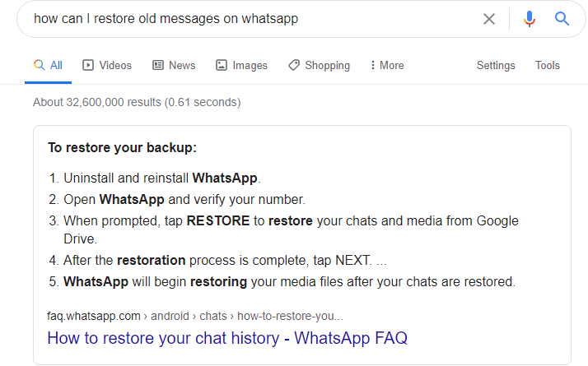Open the Settings dropdown
This screenshot has height=366, width=588.
coord(496,65)
